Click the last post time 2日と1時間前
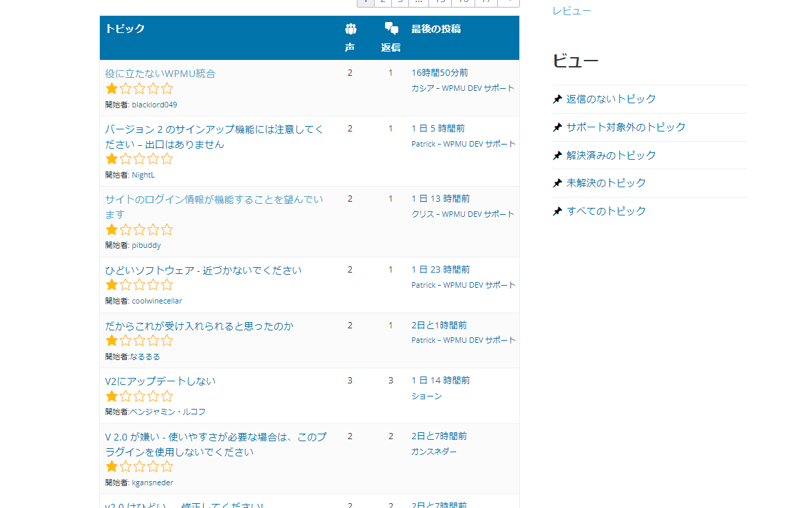 (x=439, y=325)
